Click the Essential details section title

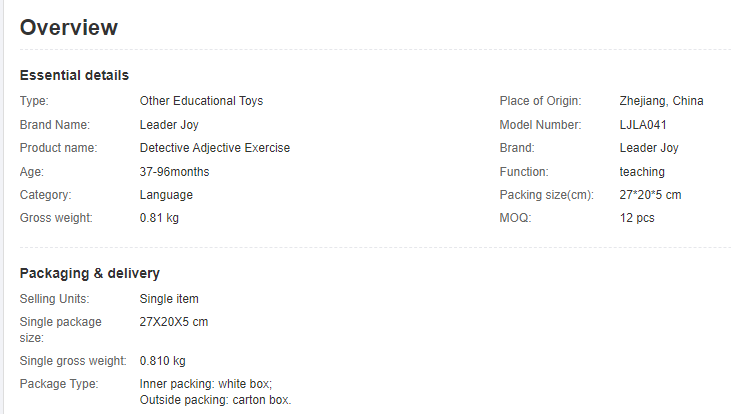[x=74, y=75]
